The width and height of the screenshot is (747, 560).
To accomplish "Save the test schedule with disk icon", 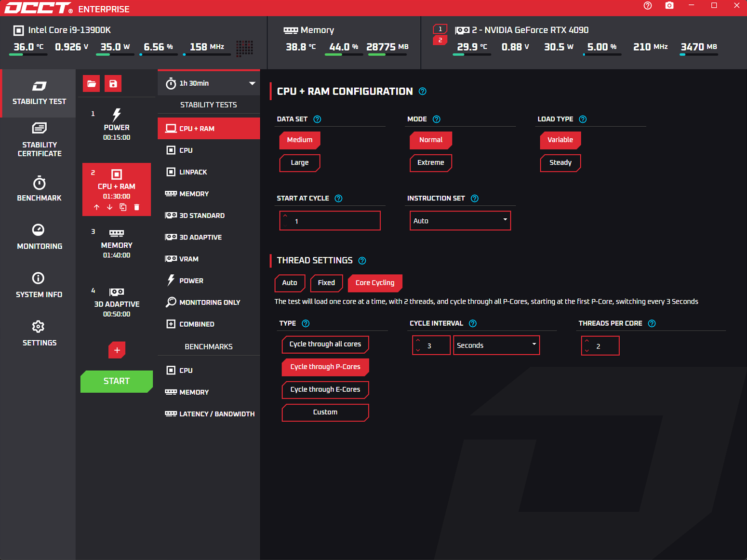I will pyautogui.click(x=113, y=84).
